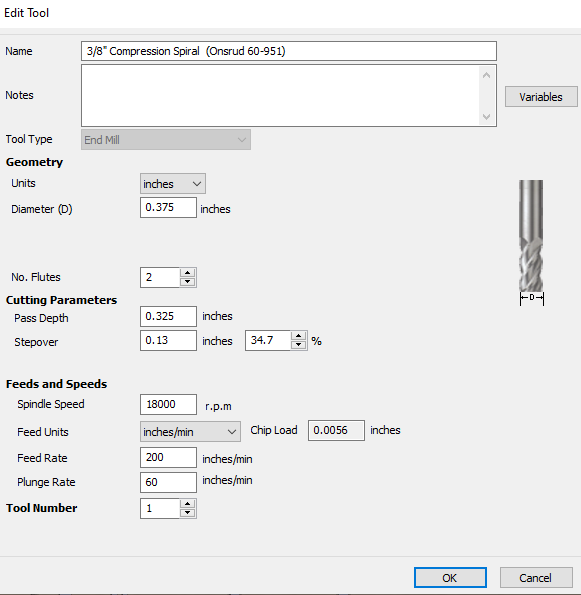Screen dimensions: 581x595
Task: Confirm changes with the OK button
Action: (450, 578)
